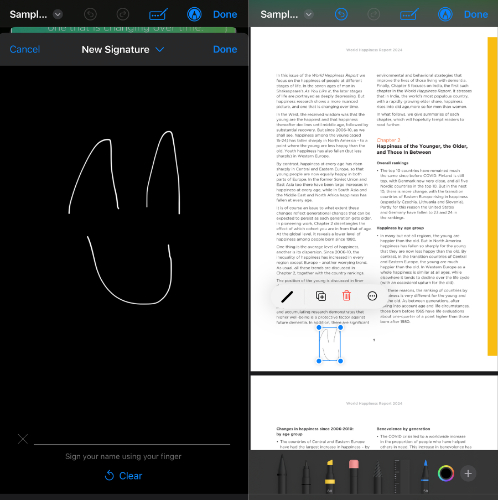Image resolution: width=498 pixels, height=500 pixels.
Task: Tap Done in the right panel toolbar
Action: click(476, 14)
